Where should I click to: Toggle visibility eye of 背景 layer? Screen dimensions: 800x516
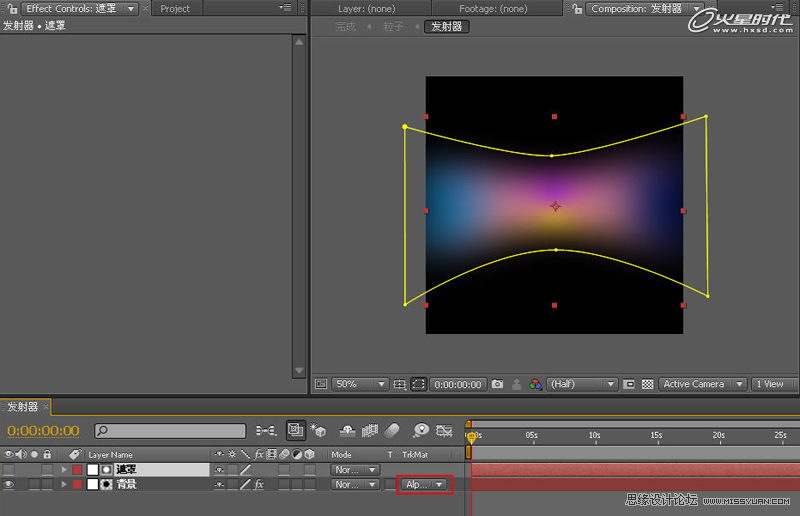pos(9,484)
